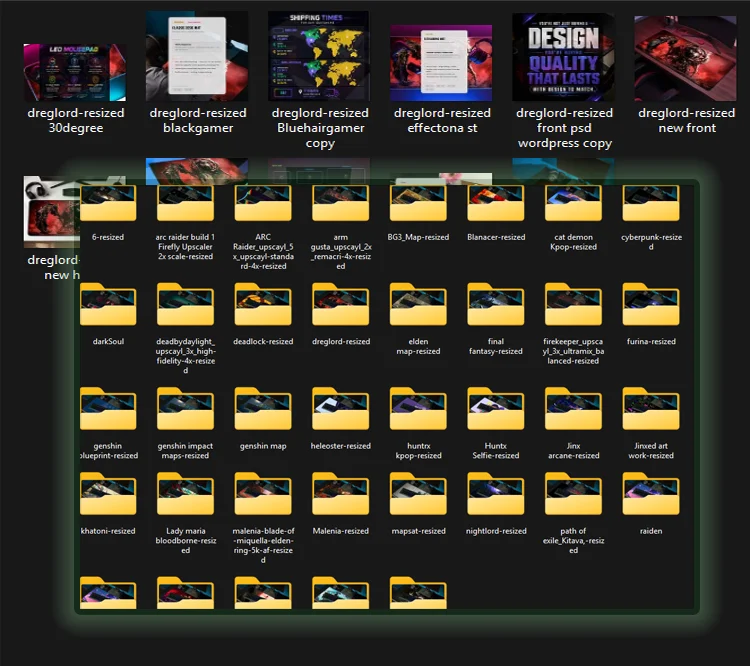
Task: Click the 'genshin map' folder label
Action: click(263, 445)
